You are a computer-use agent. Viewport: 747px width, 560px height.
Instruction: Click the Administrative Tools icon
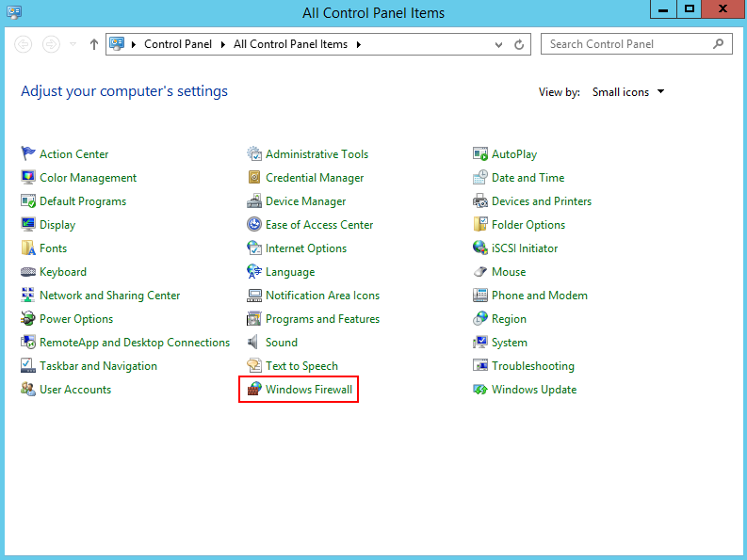pos(254,153)
